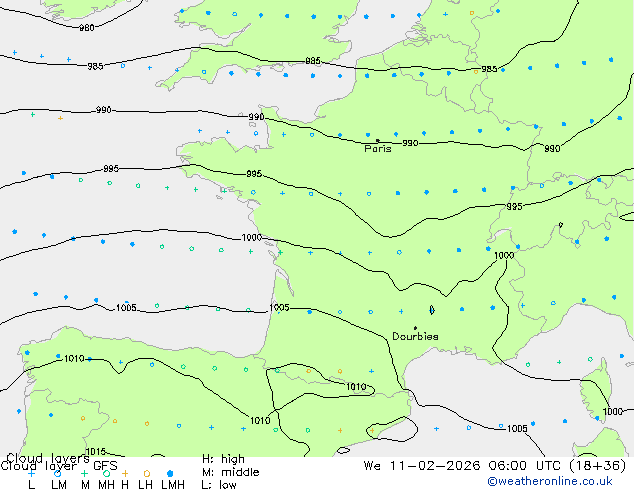This screenshot has width=634, height=490.
Task: Click the '1000' isobar label near Corsica
Action: pos(613,412)
